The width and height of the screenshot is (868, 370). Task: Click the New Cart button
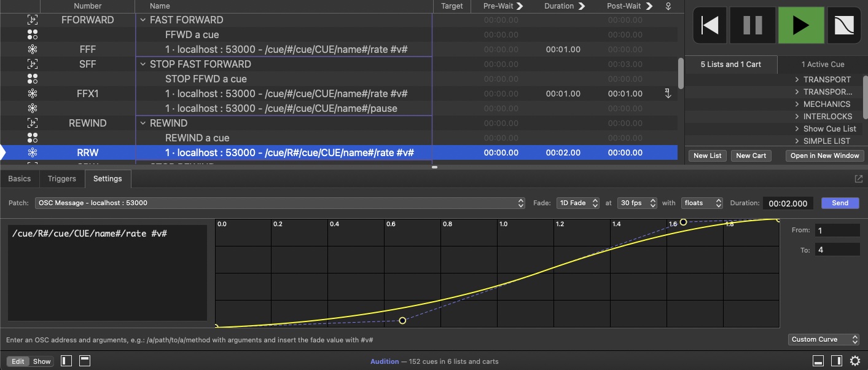click(x=751, y=155)
